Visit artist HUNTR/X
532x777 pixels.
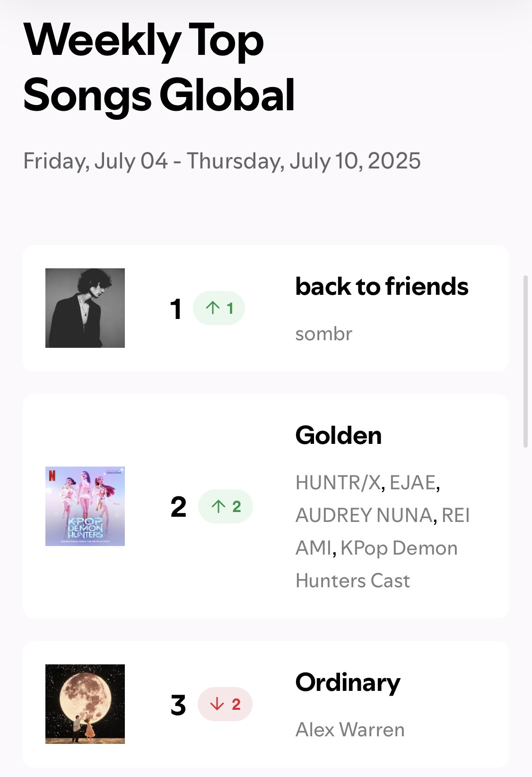pyautogui.click(x=338, y=483)
